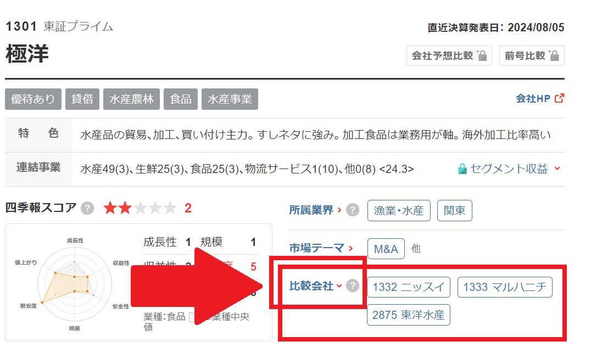591x364 pixels.
Task: Open 前号比較 locked button
Action: (532, 56)
